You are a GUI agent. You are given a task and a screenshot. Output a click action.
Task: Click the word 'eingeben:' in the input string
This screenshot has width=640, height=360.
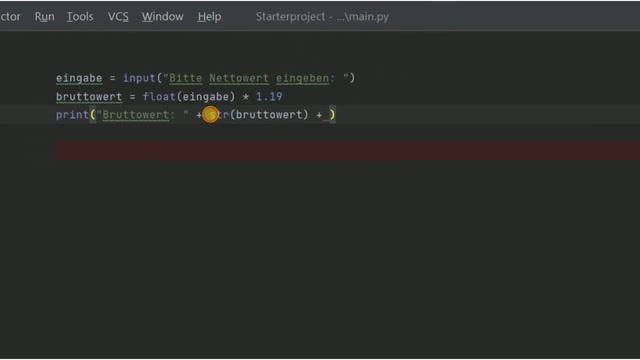[305, 78]
